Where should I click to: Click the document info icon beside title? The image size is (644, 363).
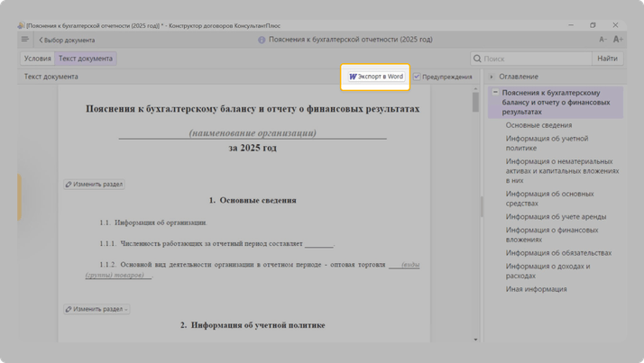[x=262, y=40]
